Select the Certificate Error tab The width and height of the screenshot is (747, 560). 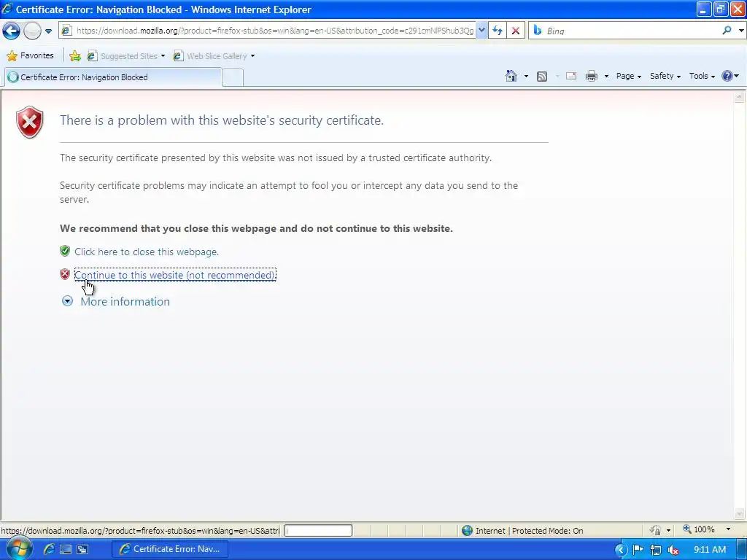click(113, 77)
